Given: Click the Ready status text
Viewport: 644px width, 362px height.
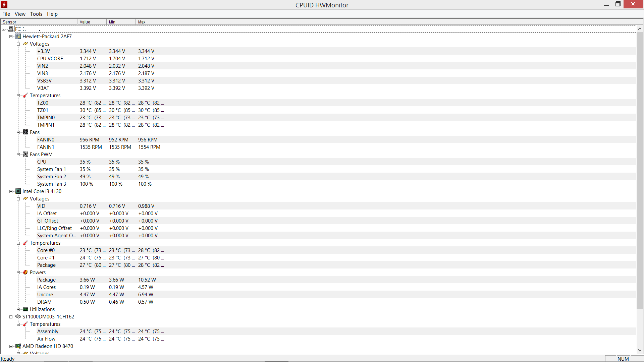Looking at the screenshot, I should tap(8, 359).
